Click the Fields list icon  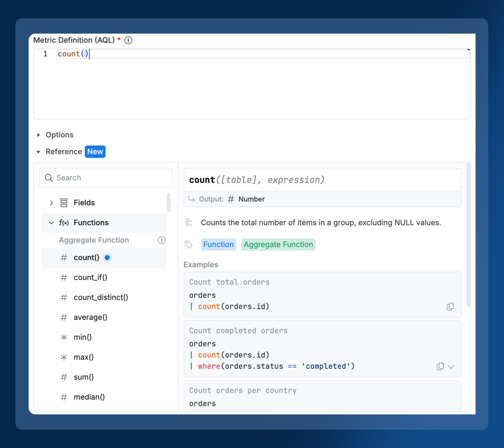point(64,203)
